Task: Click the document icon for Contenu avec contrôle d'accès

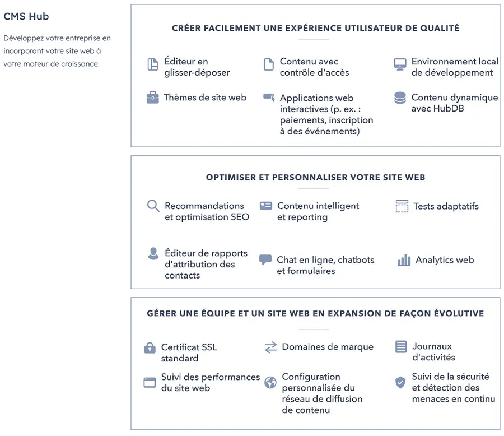Action: coord(269,64)
